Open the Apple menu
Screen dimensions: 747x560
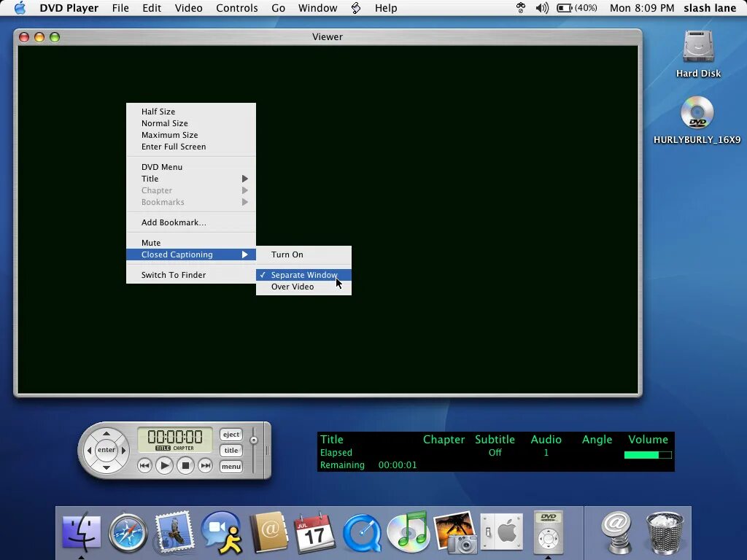tap(20, 8)
